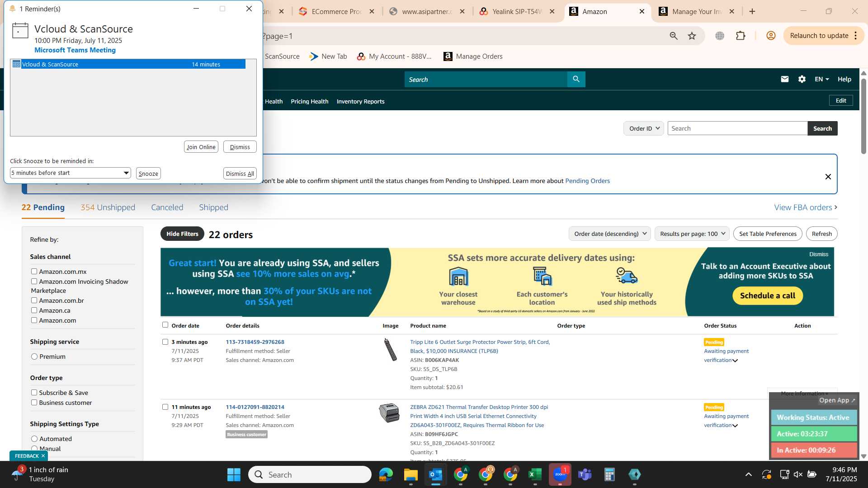Click the volume muted speaker tray icon

[798, 474]
